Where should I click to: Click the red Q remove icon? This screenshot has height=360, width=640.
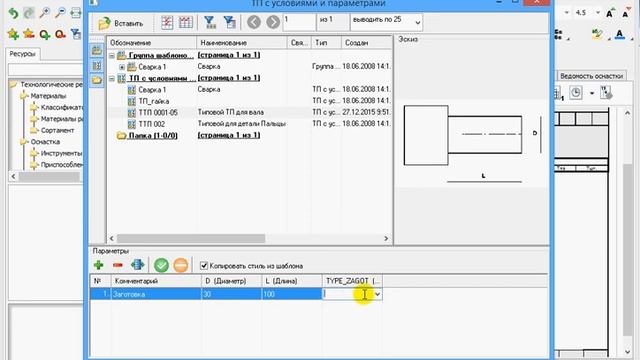pos(60,34)
